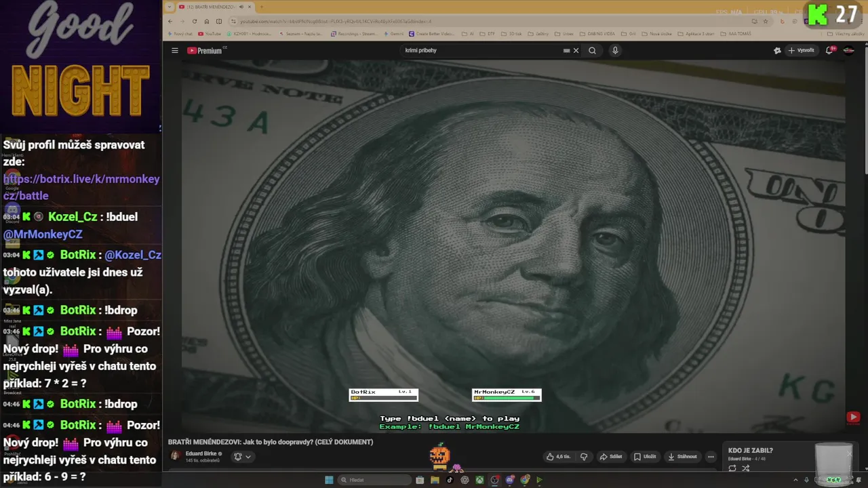
Task: Save the video with Uložit
Action: click(x=645, y=456)
